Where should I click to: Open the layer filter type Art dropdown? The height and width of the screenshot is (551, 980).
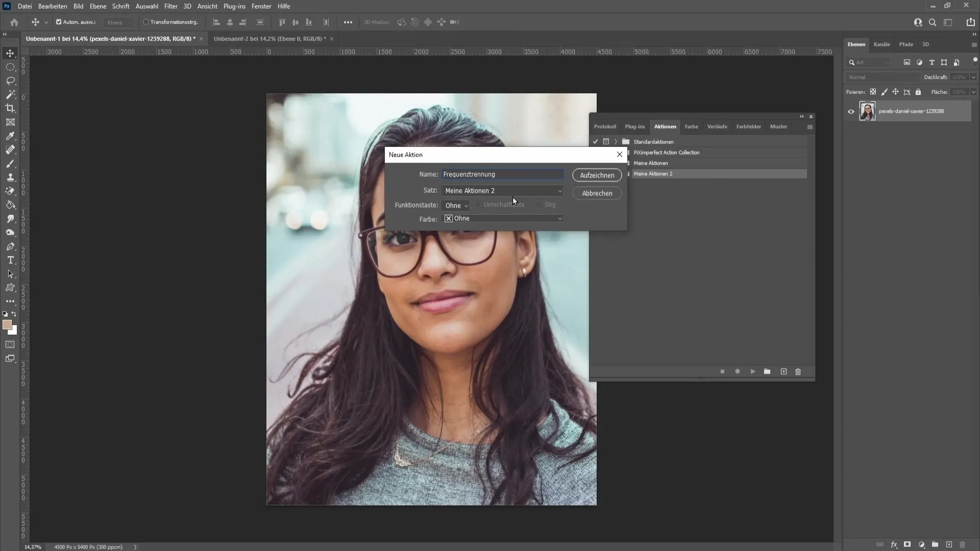(x=868, y=62)
